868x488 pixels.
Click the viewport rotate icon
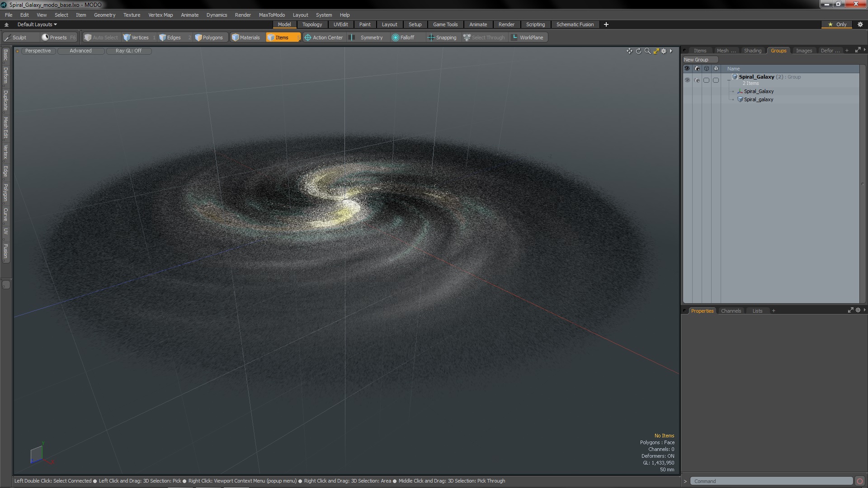pyautogui.click(x=638, y=51)
